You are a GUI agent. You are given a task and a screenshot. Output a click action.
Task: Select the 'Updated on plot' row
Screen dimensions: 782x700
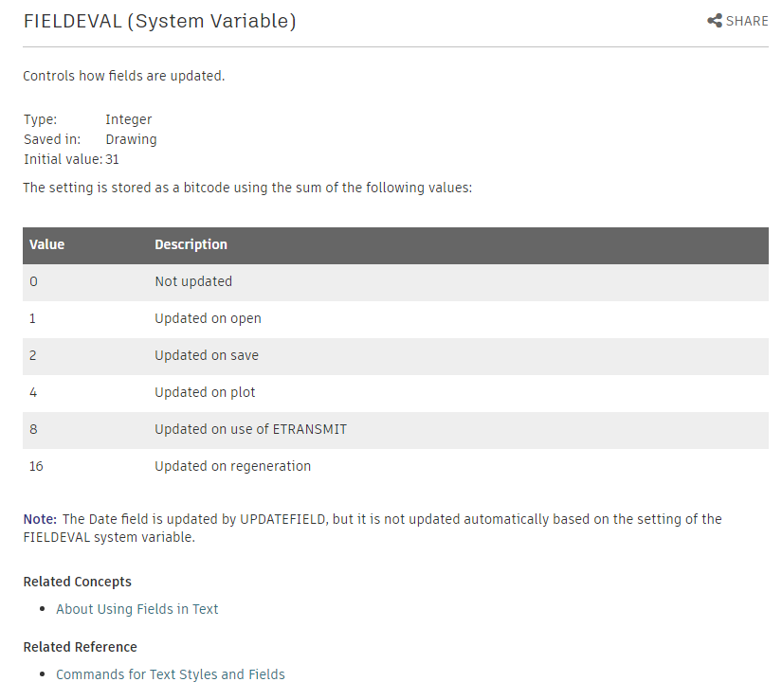[395, 392]
